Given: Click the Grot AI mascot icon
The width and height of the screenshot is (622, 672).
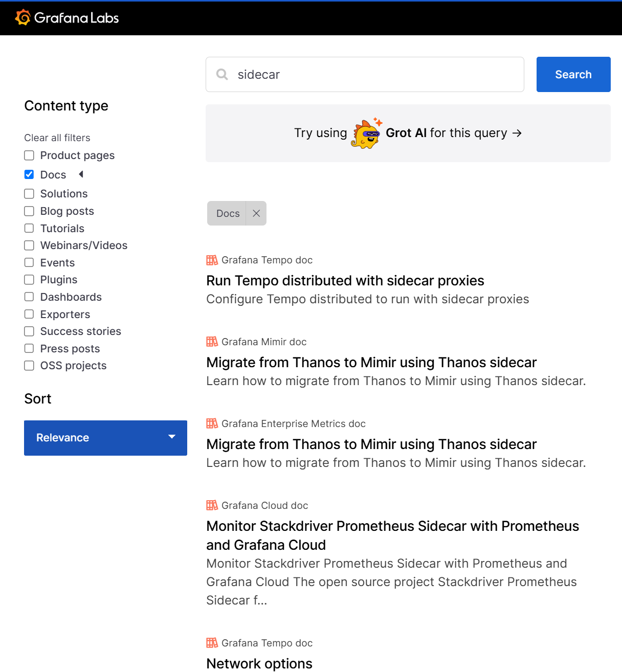Looking at the screenshot, I should 366,133.
